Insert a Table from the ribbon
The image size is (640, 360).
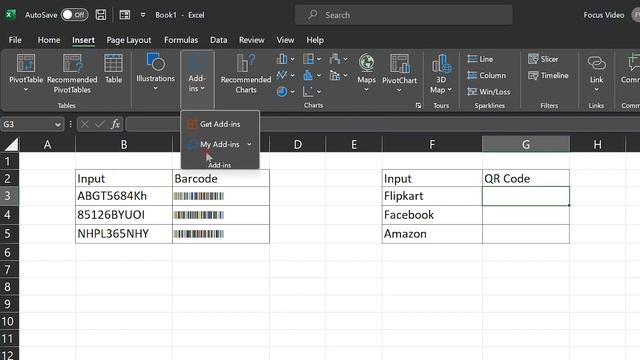(113, 69)
